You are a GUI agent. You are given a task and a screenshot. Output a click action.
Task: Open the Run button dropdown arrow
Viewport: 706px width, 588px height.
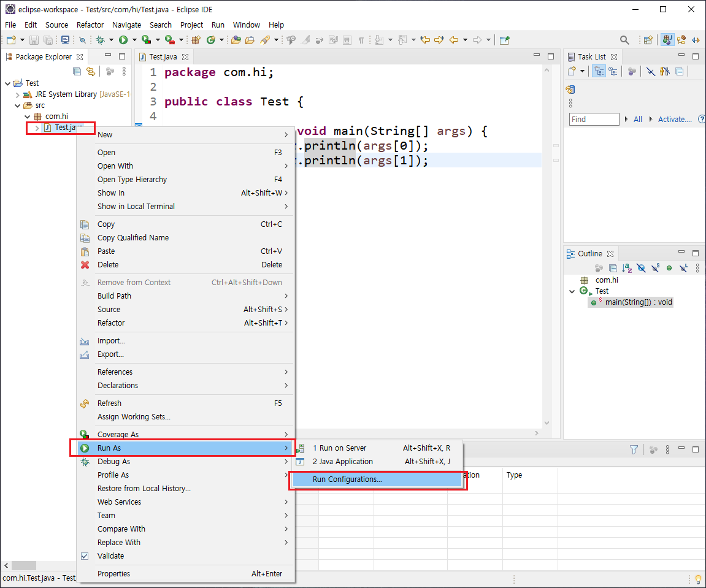[134, 40]
